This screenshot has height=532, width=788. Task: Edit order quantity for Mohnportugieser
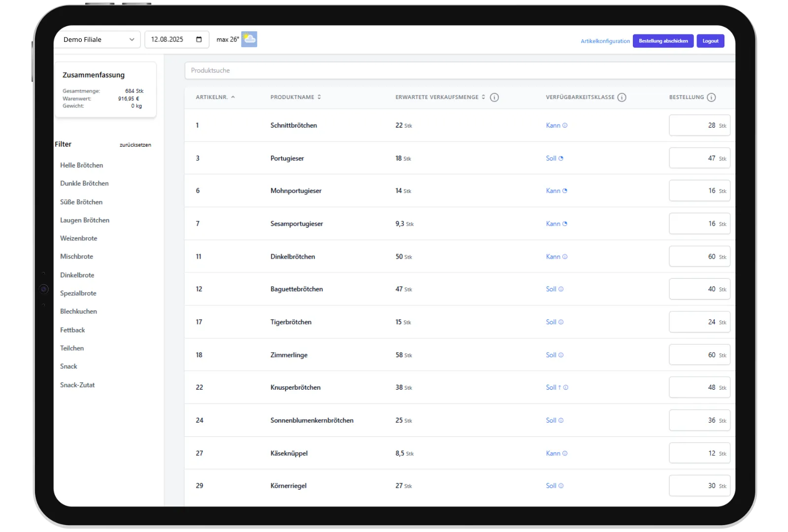point(699,191)
